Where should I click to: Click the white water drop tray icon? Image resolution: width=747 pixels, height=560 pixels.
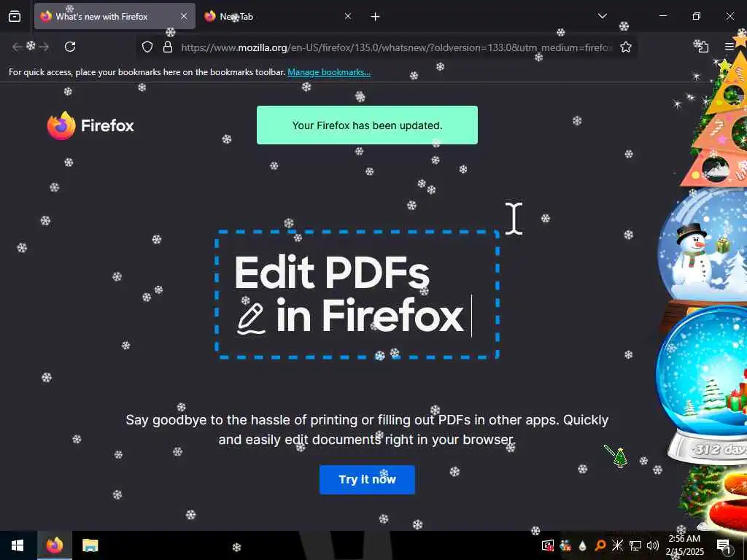(583, 545)
